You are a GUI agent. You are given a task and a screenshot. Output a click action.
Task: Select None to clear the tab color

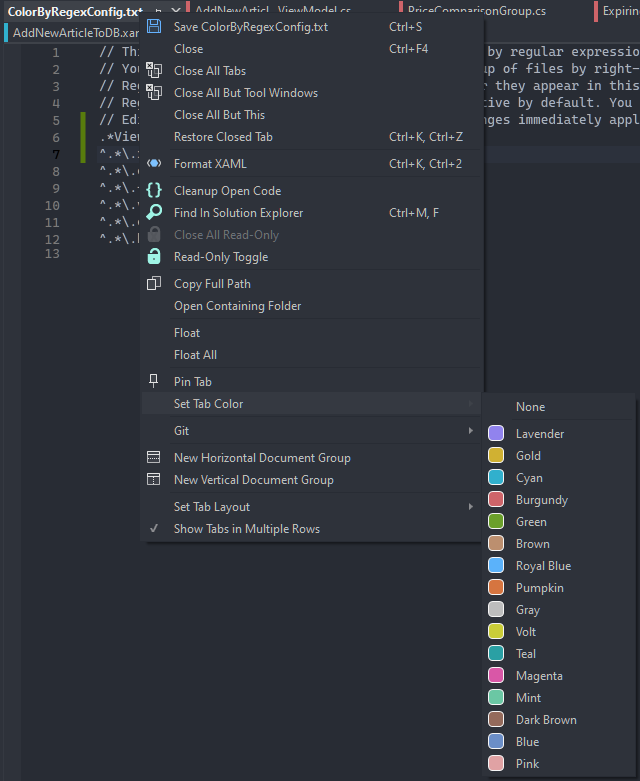[530, 407]
